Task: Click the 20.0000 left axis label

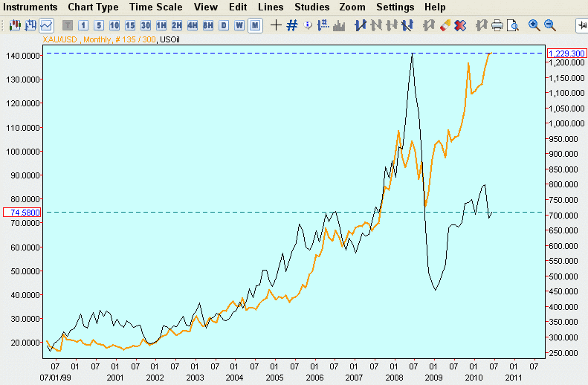Action: coord(25,343)
